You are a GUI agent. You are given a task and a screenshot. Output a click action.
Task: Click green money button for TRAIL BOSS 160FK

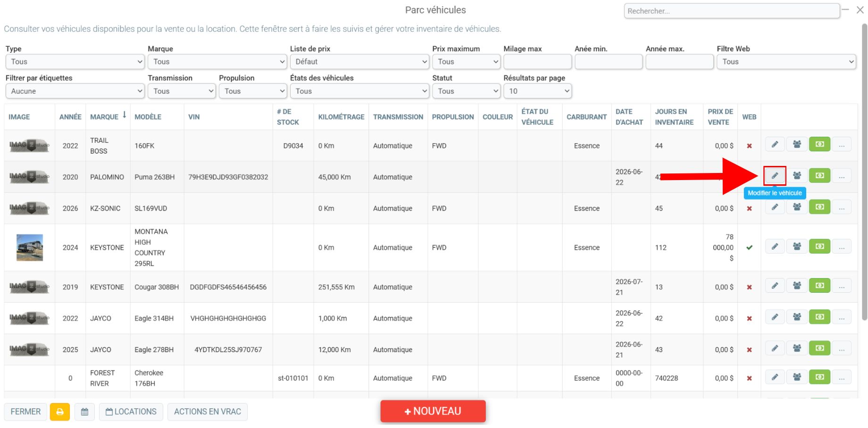[x=819, y=145]
